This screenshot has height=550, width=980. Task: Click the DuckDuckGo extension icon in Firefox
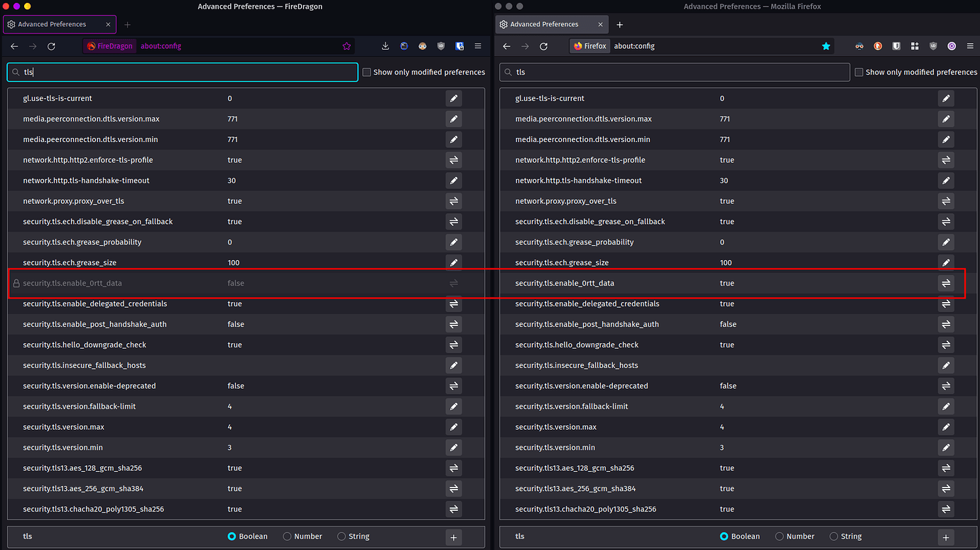click(878, 46)
